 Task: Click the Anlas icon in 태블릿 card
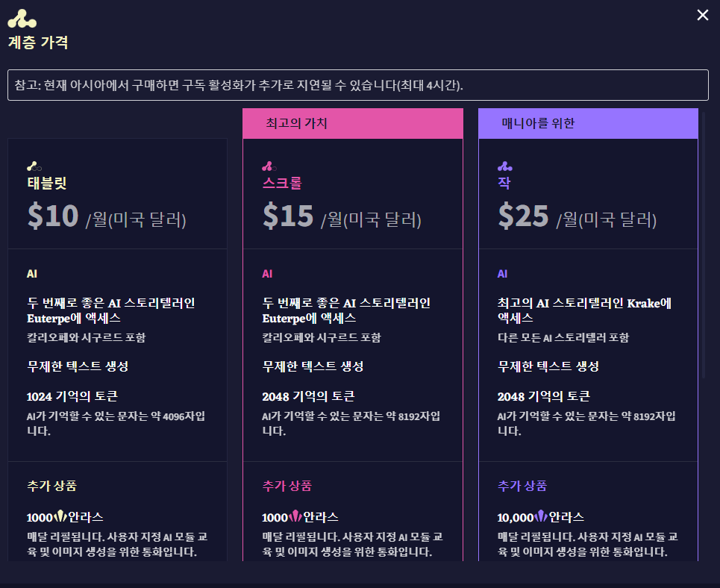click(x=61, y=516)
